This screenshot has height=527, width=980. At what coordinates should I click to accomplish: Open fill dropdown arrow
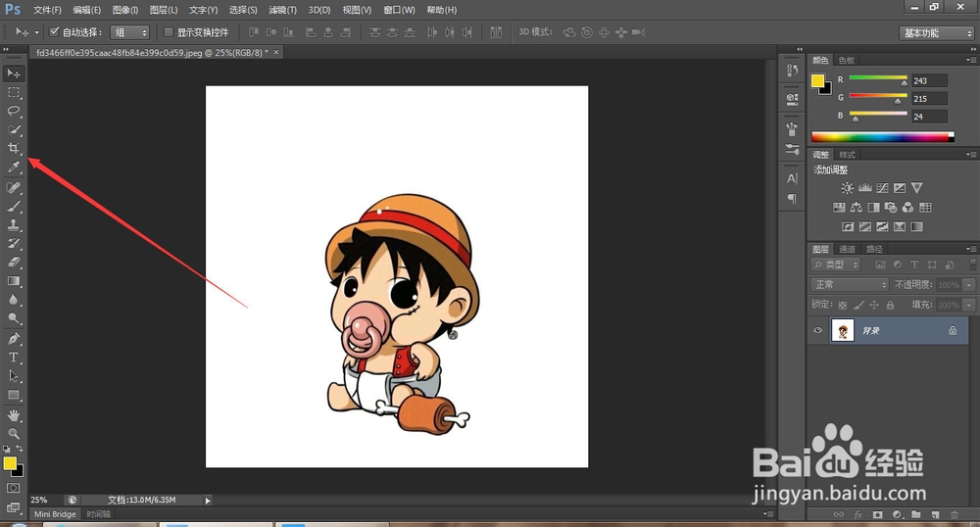pyautogui.click(x=969, y=305)
